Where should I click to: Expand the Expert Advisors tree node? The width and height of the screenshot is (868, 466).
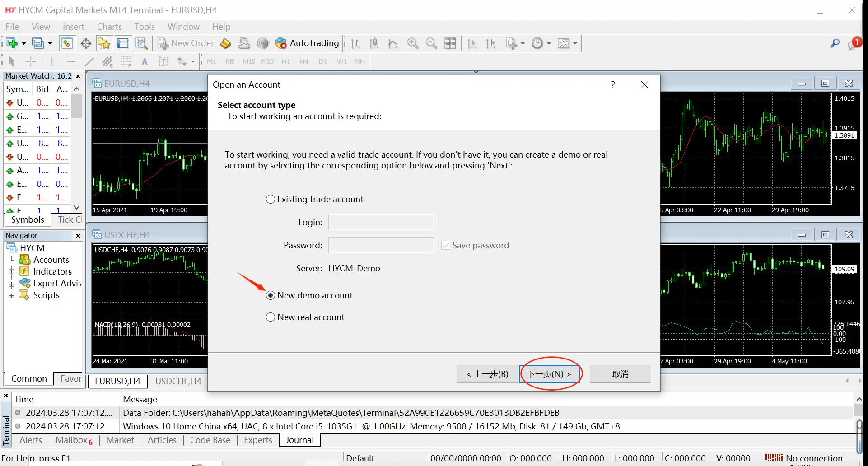coord(11,284)
